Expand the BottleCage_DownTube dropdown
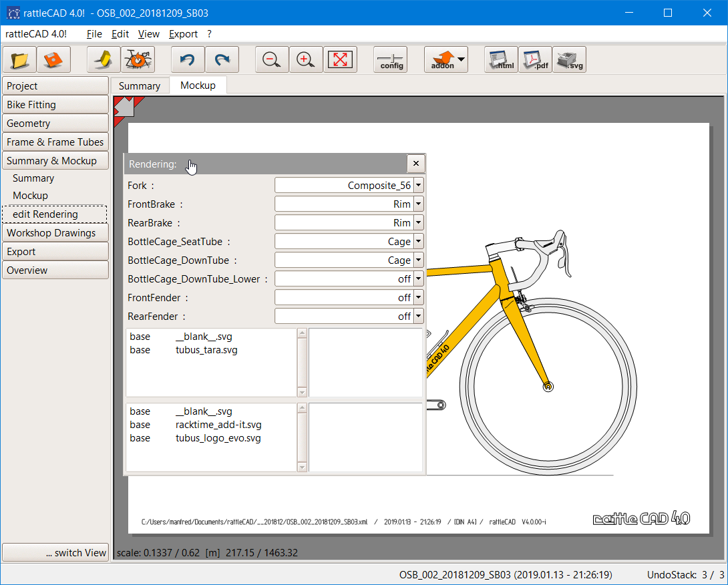Viewport: 728px width, 585px height. [419, 260]
